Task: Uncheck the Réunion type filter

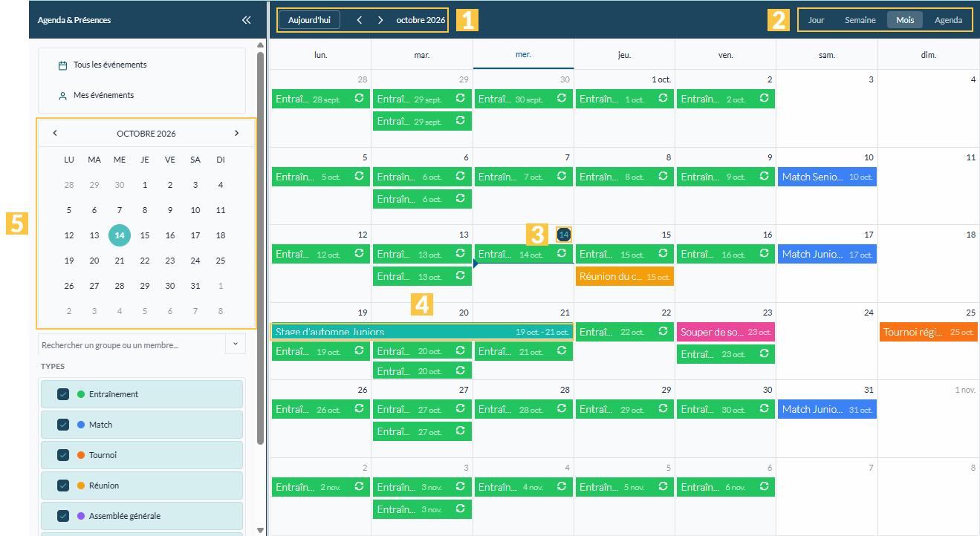Action: pos(63,486)
